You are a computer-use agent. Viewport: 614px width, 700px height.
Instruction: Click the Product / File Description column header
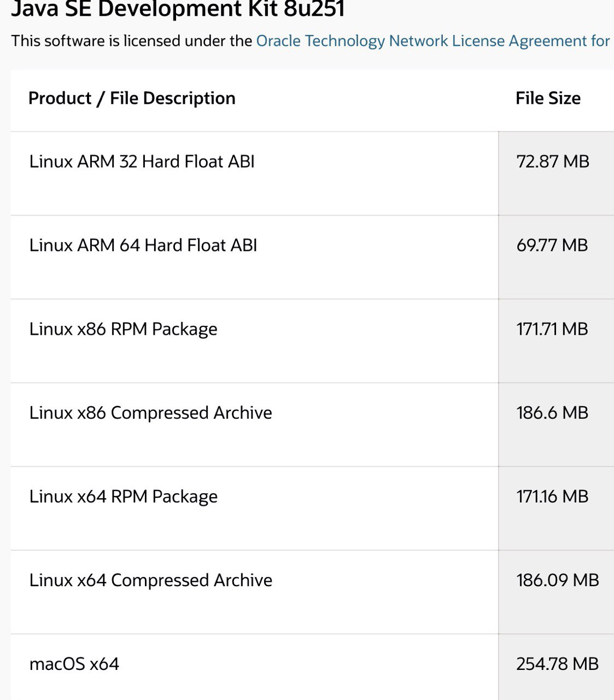(x=132, y=98)
